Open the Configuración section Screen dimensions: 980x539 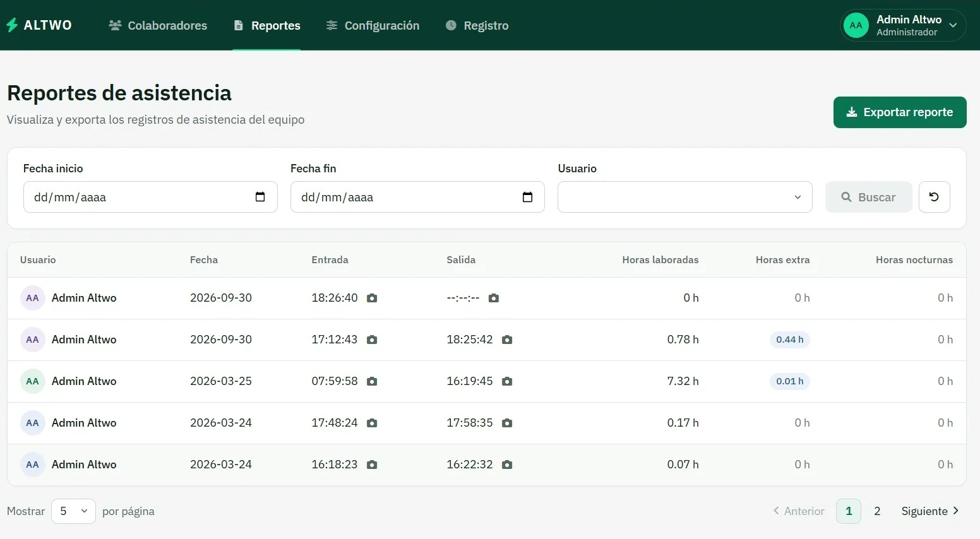(373, 25)
